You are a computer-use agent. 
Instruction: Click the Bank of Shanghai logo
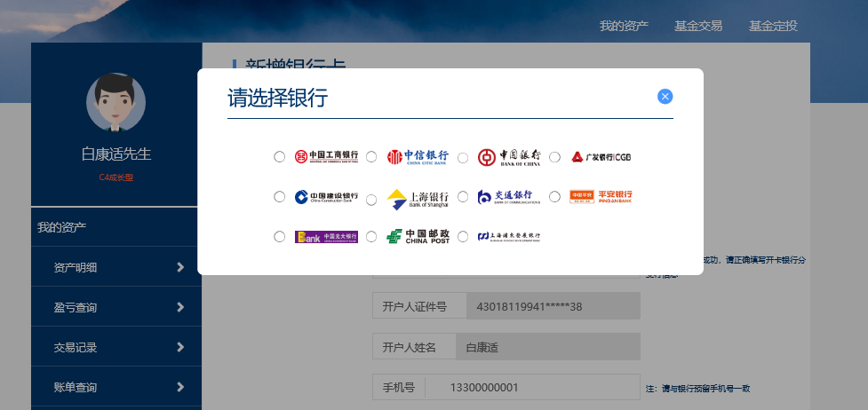418,199
